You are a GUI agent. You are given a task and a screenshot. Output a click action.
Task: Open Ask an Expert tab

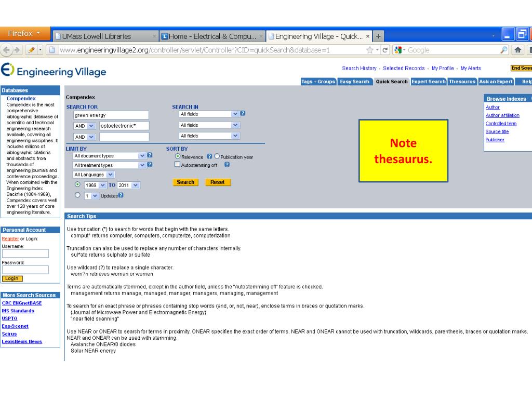(x=496, y=82)
